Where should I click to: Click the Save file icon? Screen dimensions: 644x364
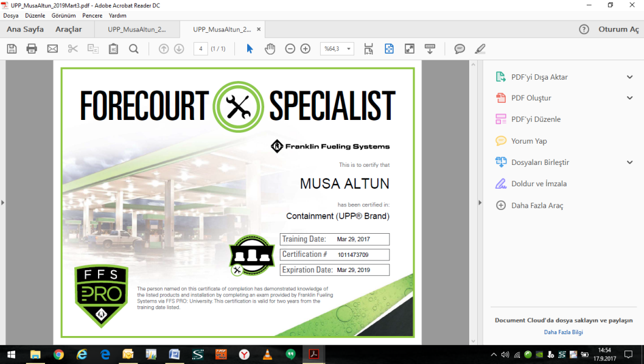click(x=12, y=49)
